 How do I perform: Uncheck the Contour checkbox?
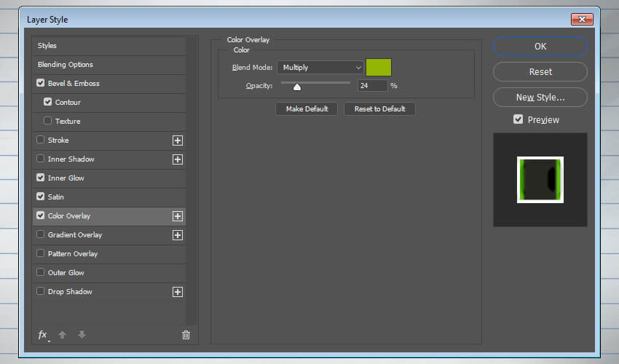(48, 102)
